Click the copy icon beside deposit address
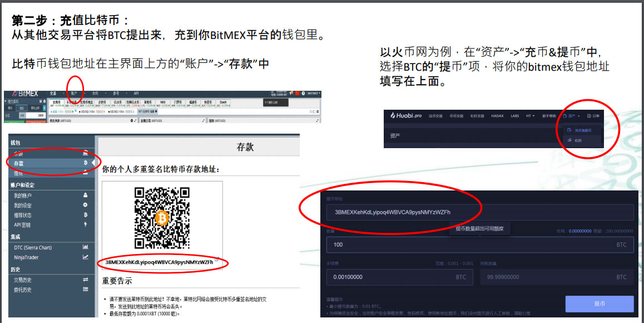Image resolution: width=644 pixels, height=323 pixels. click(217, 260)
